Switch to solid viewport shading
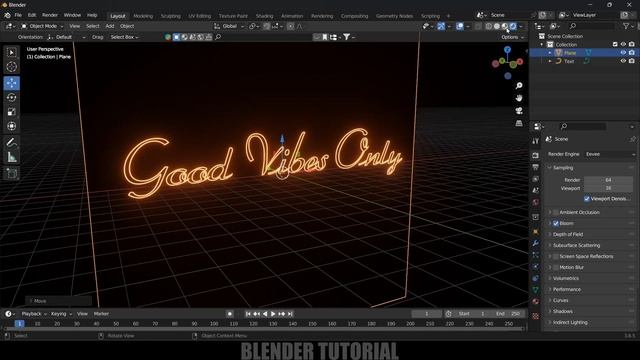The image size is (640, 360). [497, 26]
